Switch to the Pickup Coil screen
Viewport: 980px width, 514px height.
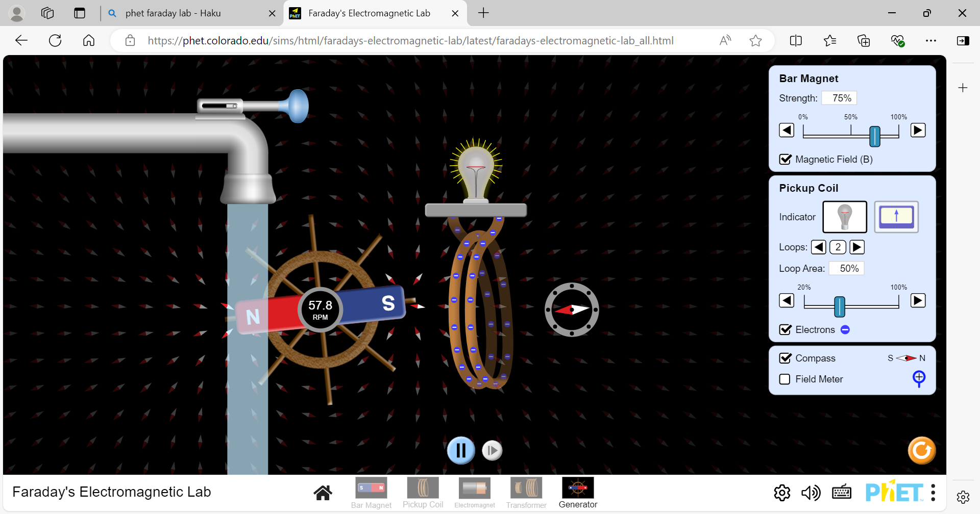[423, 493]
